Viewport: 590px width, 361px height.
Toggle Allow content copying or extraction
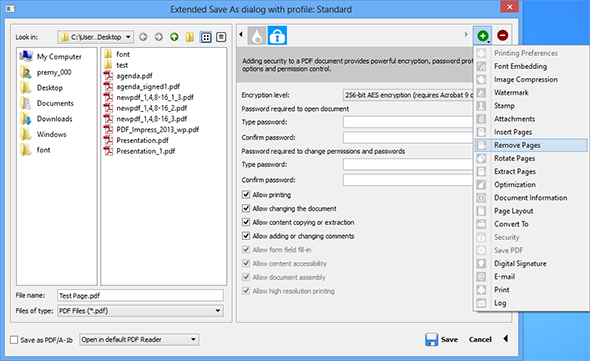(x=246, y=222)
